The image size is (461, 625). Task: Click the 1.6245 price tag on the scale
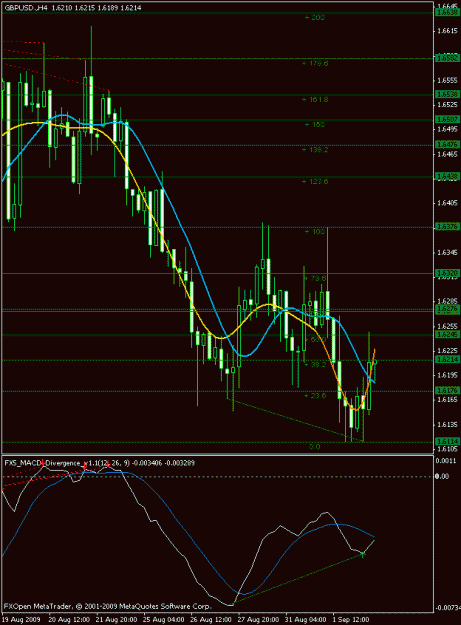tap(448, 334)
